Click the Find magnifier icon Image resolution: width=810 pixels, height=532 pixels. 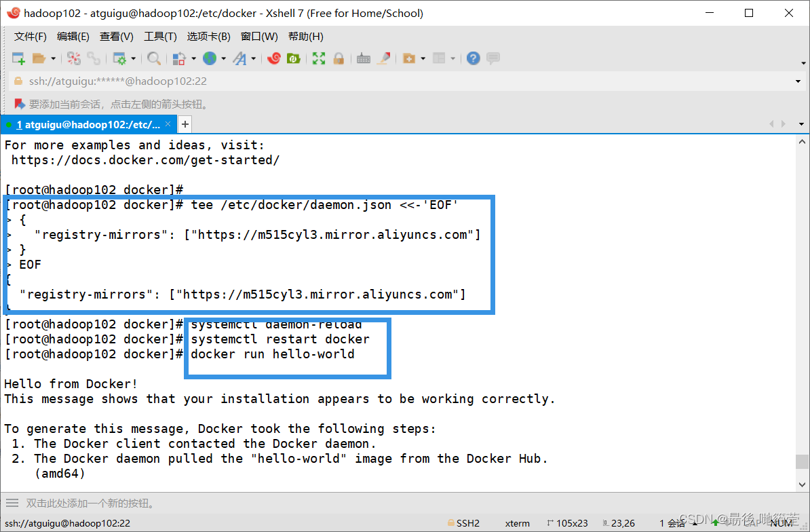click(153, 58)
